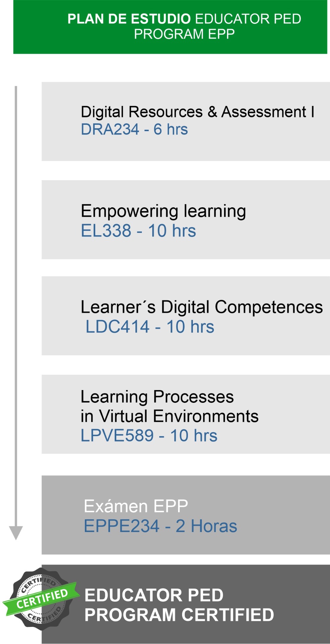Click the green CERTIFIED badge icon
Viewport: 330px width, 644px height.
[x=41, y=599]
